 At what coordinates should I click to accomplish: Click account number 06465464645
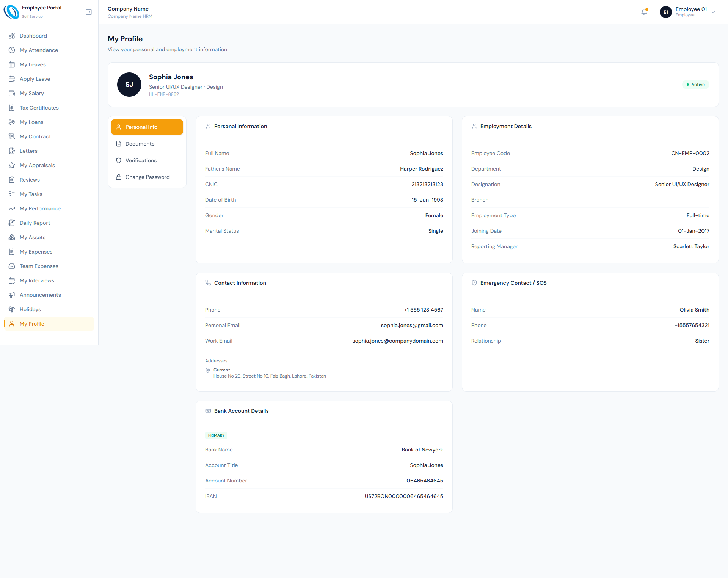point(425,481)
